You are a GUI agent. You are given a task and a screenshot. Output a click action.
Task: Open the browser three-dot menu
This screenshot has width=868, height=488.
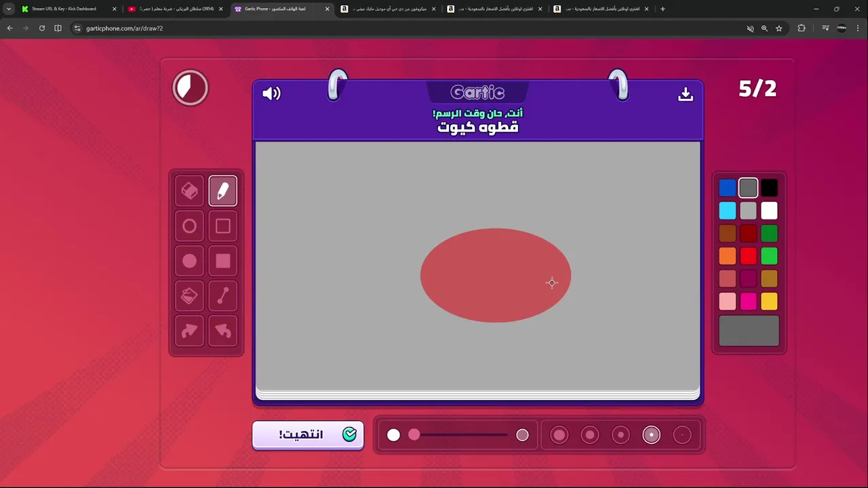point(859,28)
